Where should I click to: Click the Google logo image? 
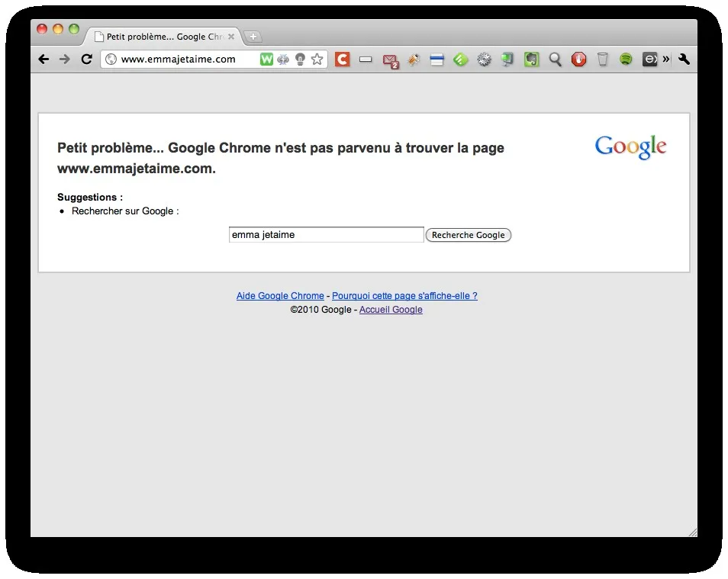[x=630, y=147]
